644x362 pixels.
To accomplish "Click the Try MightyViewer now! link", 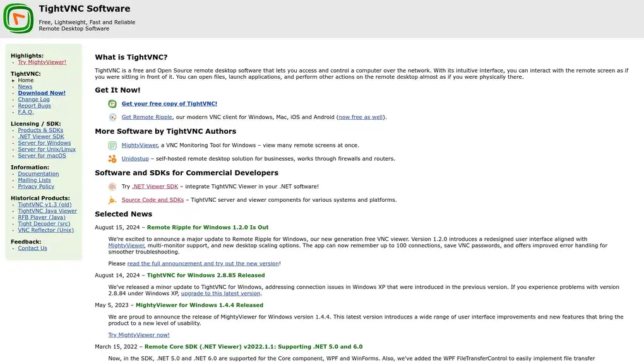I will tap(139, 335).
